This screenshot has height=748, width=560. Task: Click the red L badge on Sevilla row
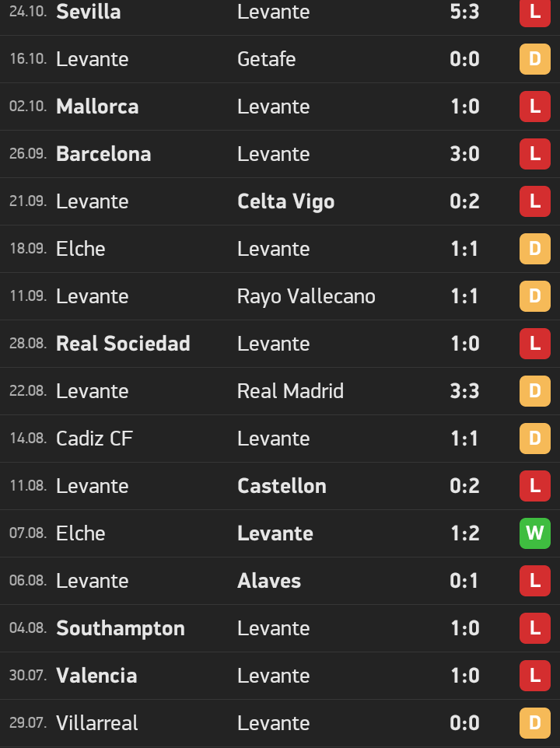(534, 12)
